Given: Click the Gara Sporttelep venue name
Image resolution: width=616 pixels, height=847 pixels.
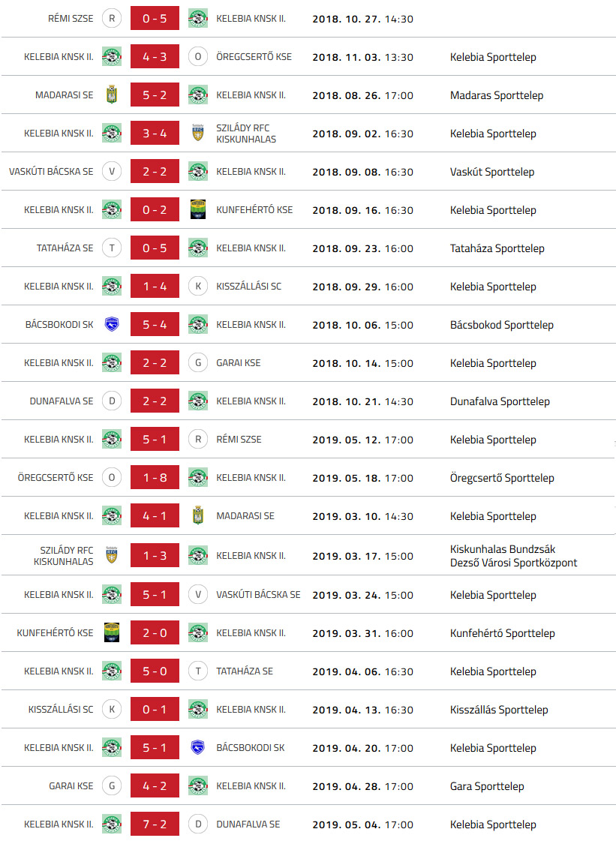Looking at the screenshot, I should point(487,786).
